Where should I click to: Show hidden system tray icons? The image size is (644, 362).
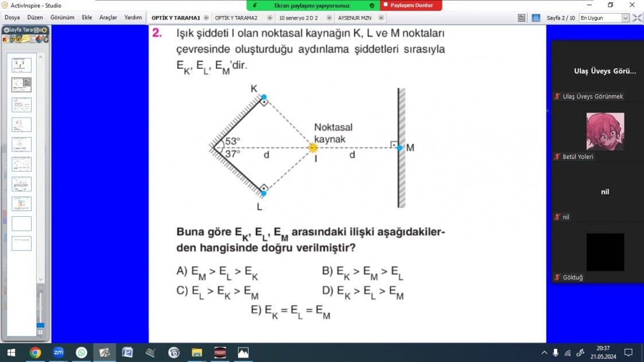[x=544, y=353]
